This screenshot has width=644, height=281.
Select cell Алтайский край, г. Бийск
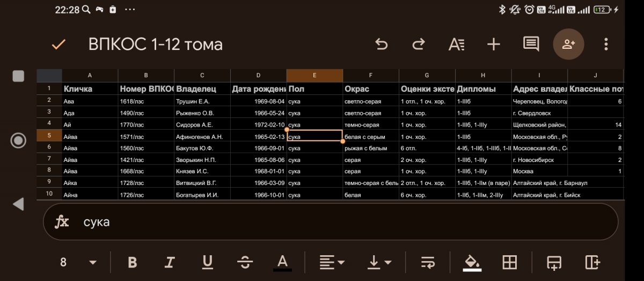(539, 195)
